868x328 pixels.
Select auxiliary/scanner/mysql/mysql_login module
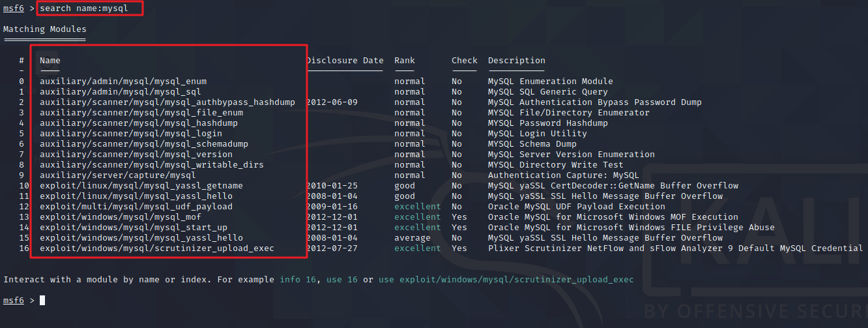pyautogui.click(x=131, y=134)
